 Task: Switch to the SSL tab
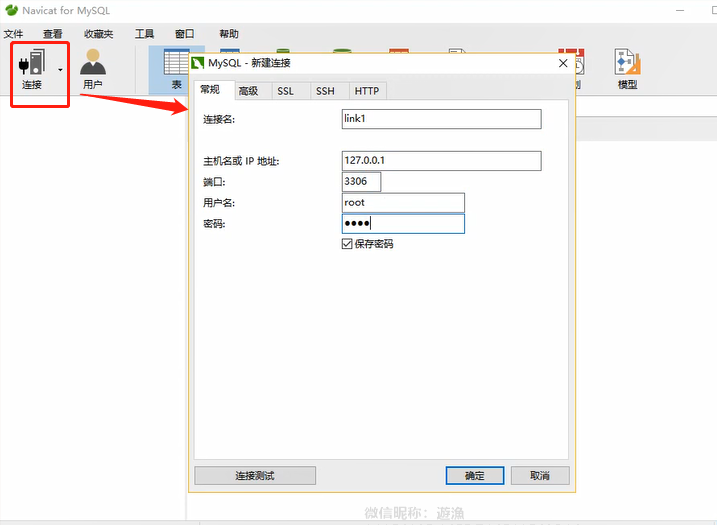[292, 91]
